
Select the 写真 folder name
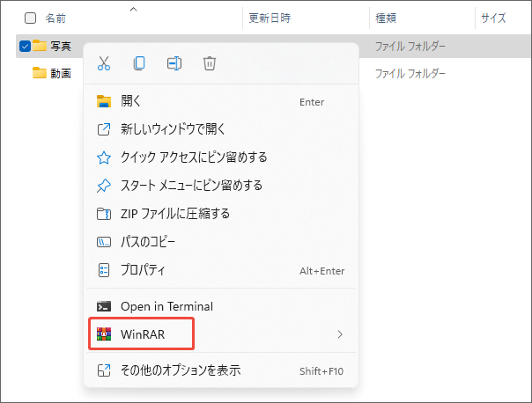[61, 46]
